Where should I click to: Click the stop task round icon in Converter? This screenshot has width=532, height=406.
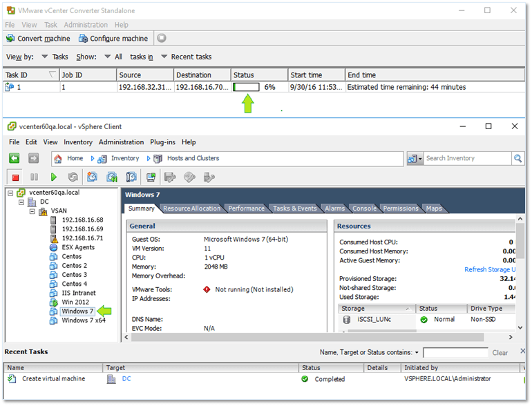pyautogui.click(x=162, y=38)
